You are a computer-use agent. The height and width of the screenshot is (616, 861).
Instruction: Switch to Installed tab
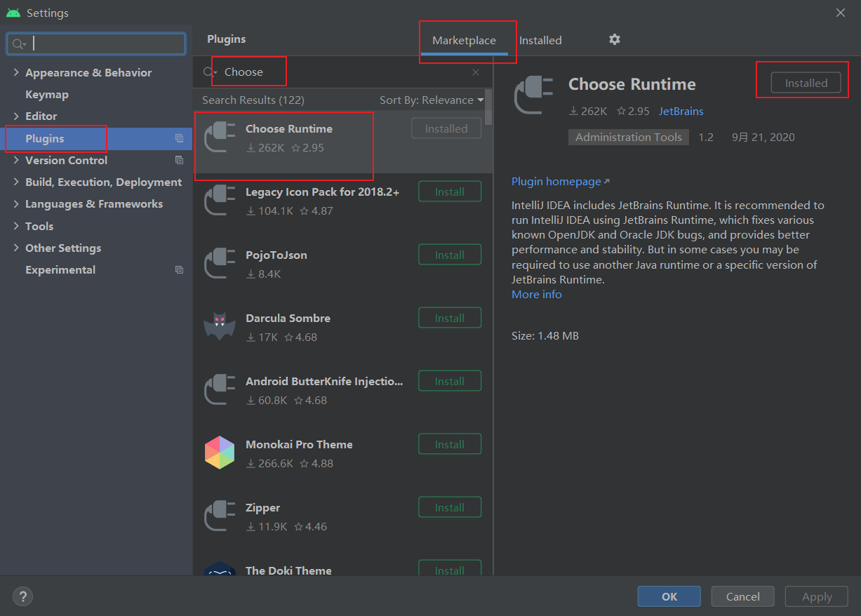(x=540, y=41)
